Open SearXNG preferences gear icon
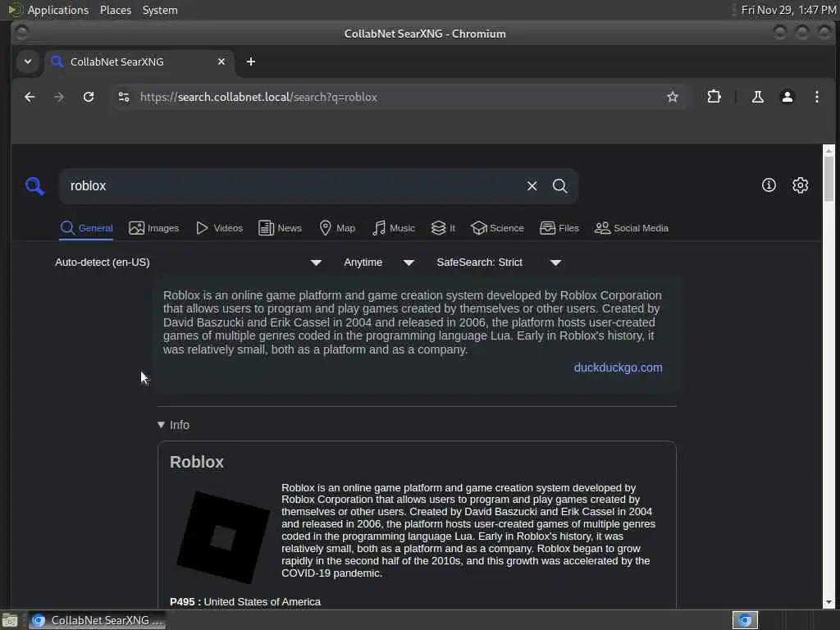This screenshot has width=840, height=630. 800,185
